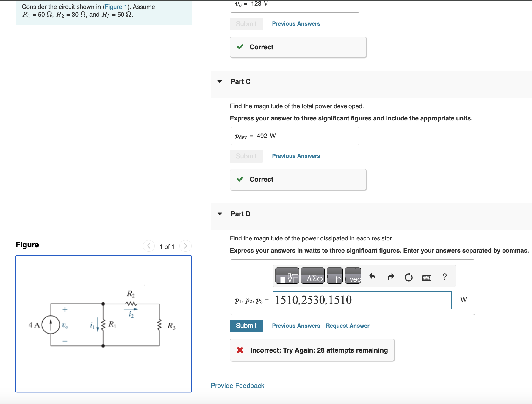Image resolution: width=532 pixels, height=404 pixels.
Task: Collapse the Part C section
Action: coord(220,81)
